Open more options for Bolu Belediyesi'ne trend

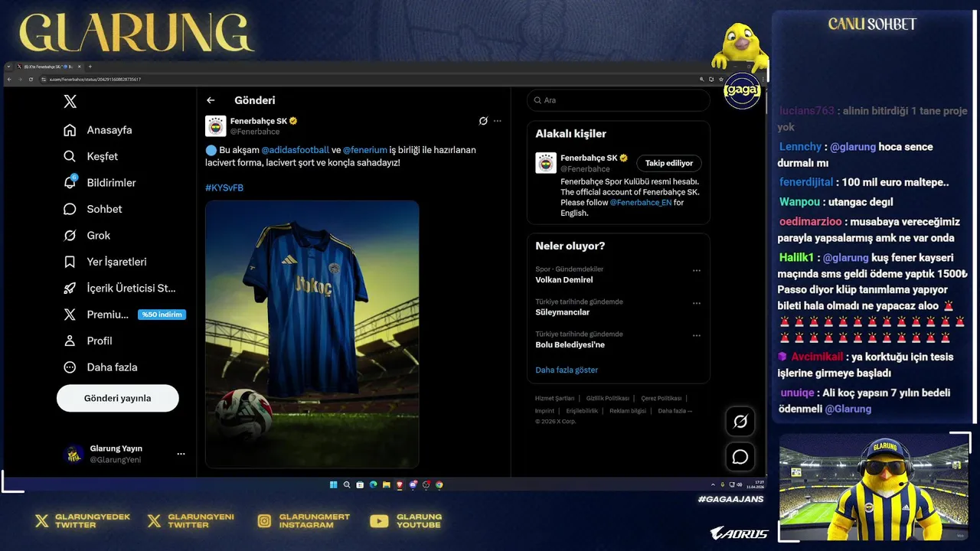697,335
